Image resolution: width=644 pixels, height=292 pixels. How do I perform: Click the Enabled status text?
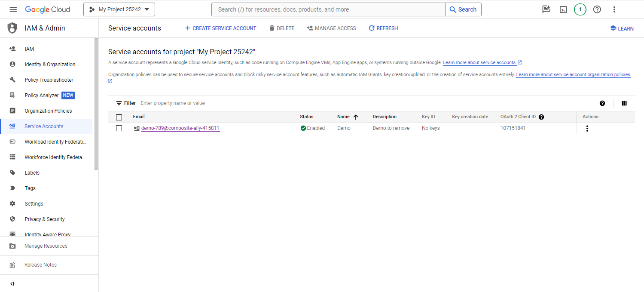point(316,128)
